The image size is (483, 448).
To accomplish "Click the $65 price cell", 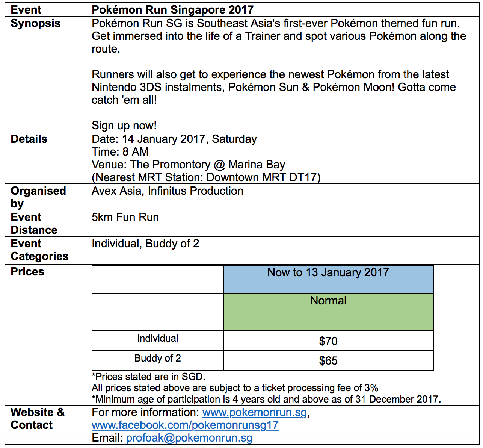I will [328, 361].
